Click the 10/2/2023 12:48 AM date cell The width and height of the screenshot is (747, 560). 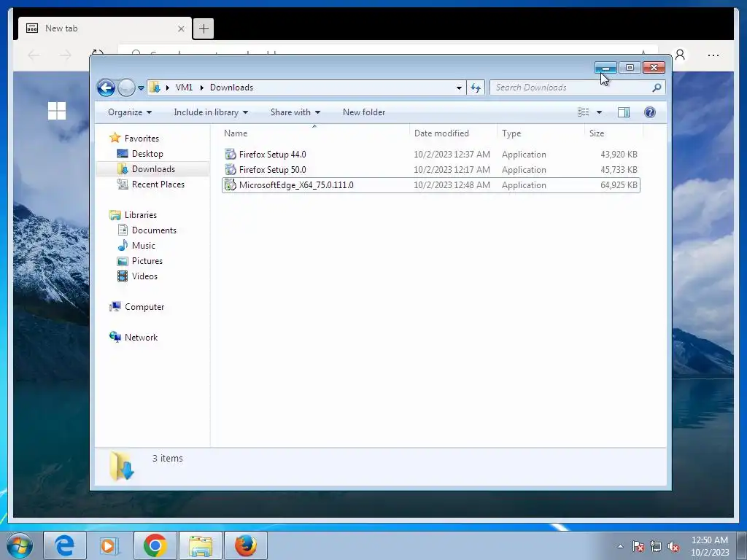coord(452,185)
